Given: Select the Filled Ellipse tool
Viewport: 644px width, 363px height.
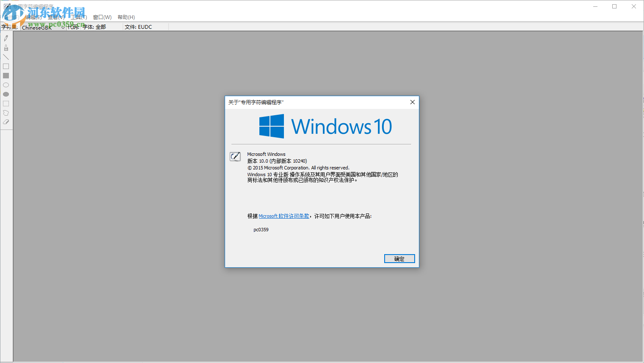Looking at the screenshot, I should click(6, 94).
